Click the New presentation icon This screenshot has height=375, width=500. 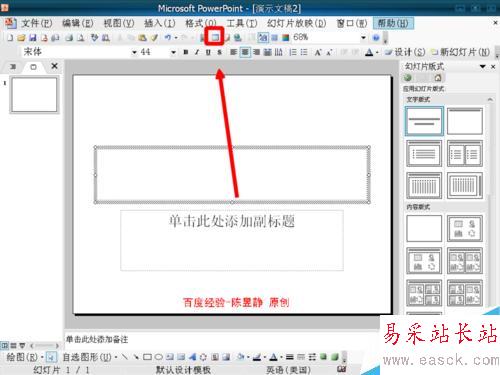pos(10,38)
